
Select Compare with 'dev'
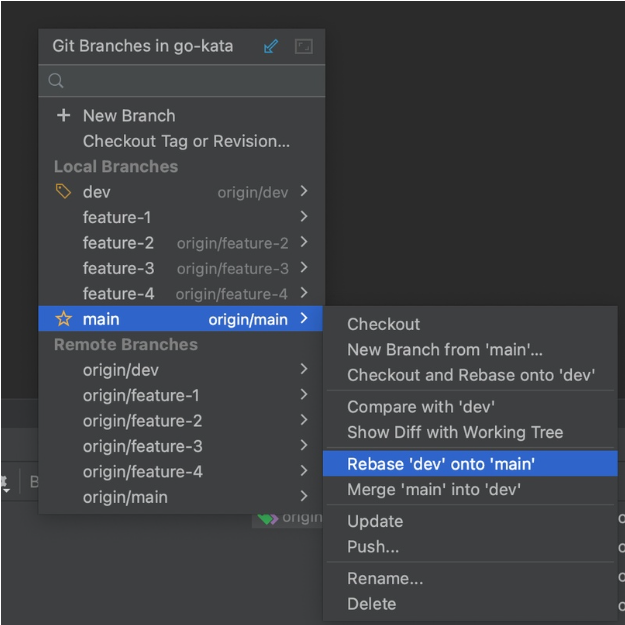(x=420, y=407)
